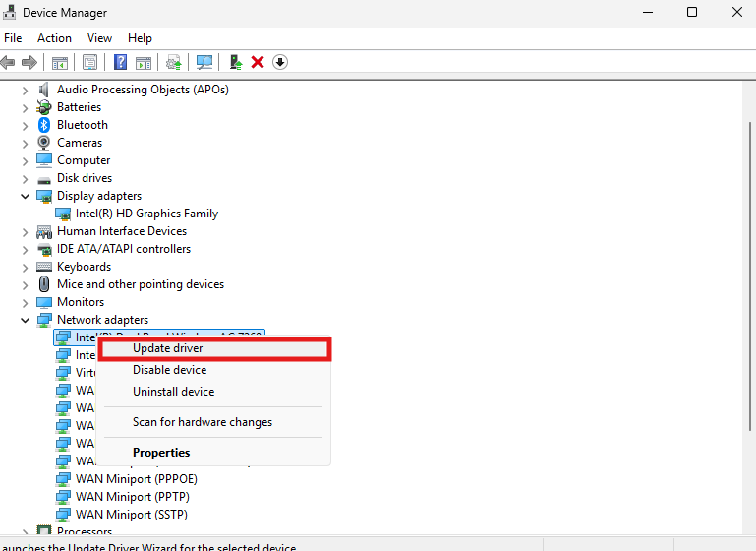This screenshot has height=551, width=756.
Task: Click the Cameras category icon
Action: pos(44,143)
